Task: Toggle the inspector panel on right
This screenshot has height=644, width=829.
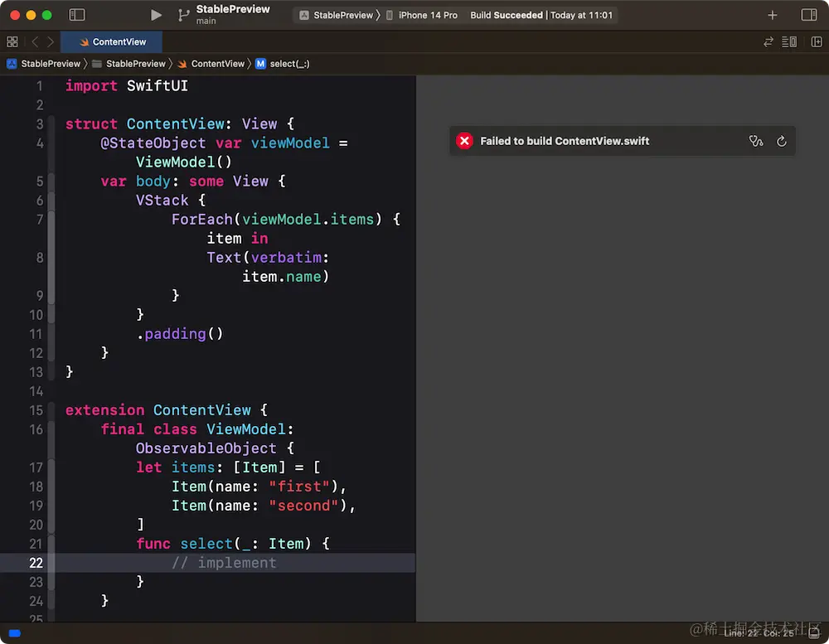Action: [809, 15]
